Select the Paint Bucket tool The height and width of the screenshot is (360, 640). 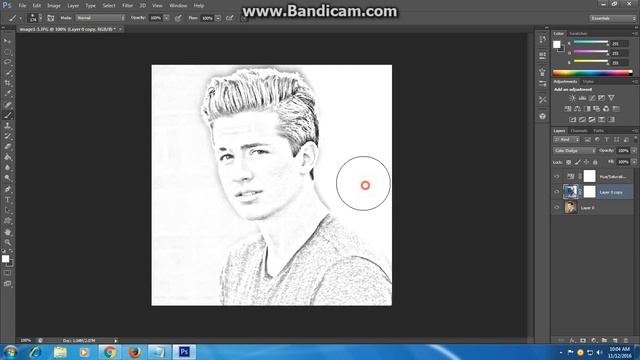(7, 157)
